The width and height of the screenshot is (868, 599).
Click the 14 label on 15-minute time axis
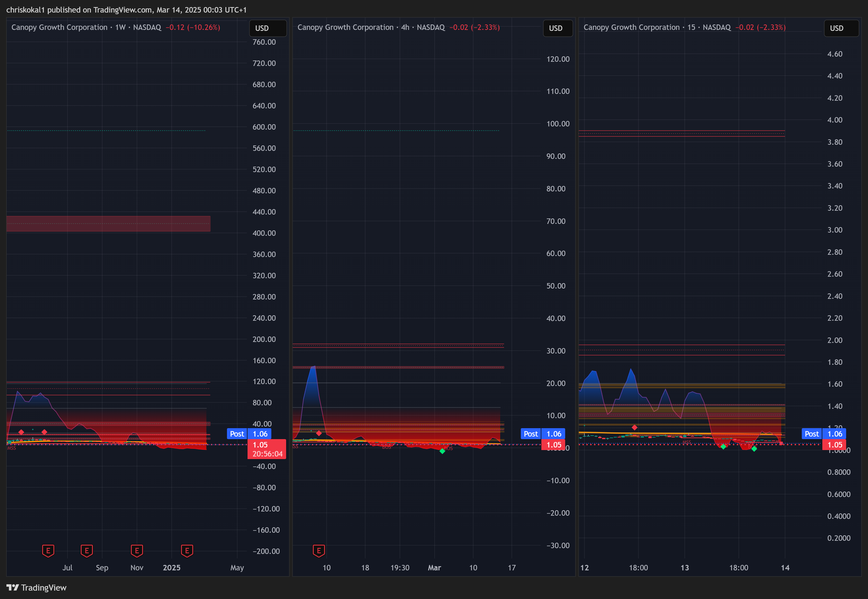click(x=785, y=567)
